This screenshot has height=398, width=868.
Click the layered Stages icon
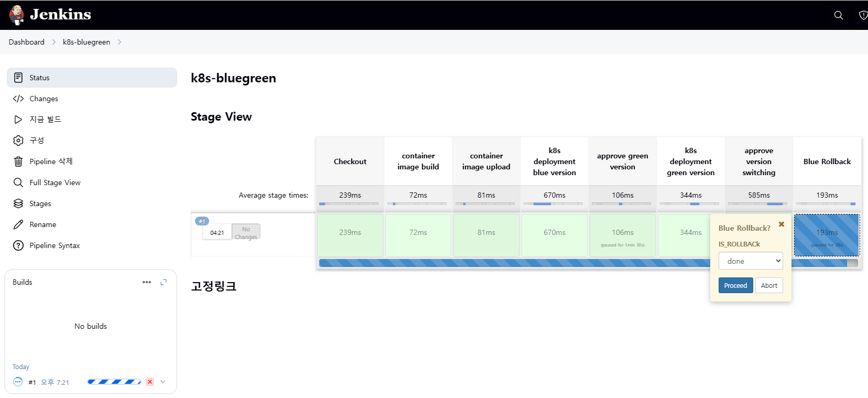point(18,203)
